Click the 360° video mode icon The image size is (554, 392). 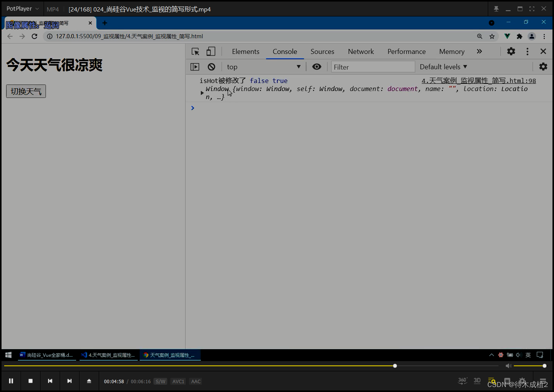coord(462,381)
